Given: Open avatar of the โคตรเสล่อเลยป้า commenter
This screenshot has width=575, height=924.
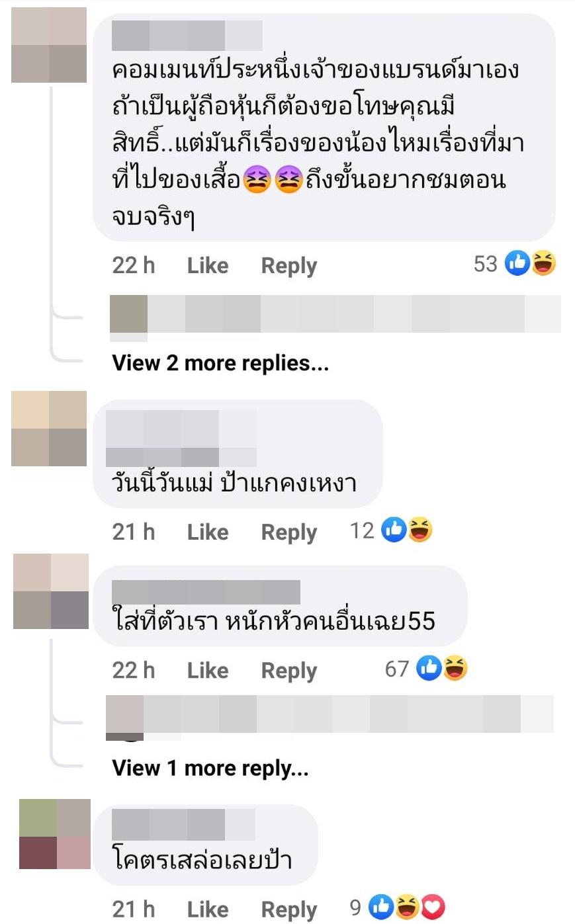Looking at the screenshot, I should click(x=54, y=834).
